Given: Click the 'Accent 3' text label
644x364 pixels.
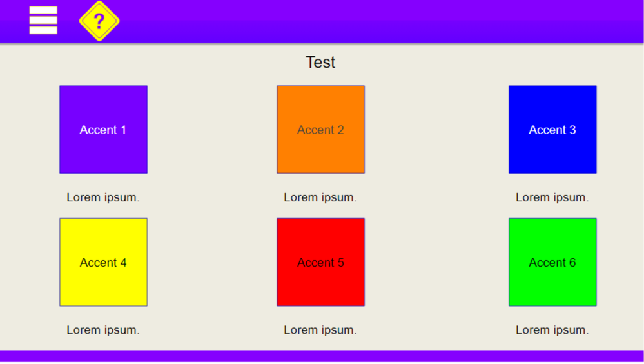Looking at the screenshot, I should [x=552, y=130].
